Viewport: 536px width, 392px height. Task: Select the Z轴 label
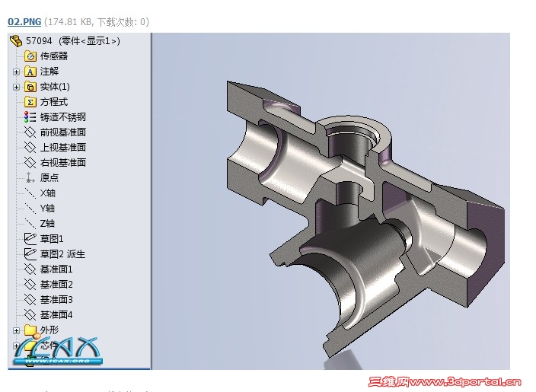coord(47,224)
